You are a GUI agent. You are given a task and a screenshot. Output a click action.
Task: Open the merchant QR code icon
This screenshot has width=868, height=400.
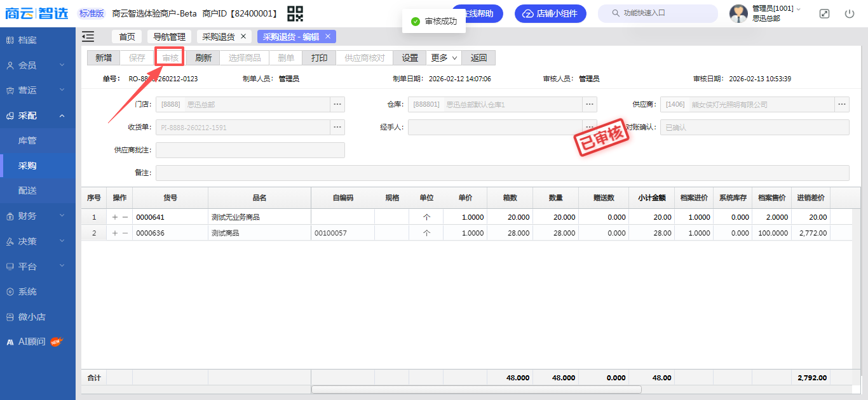pyautogui.click(x=295, y=13)
